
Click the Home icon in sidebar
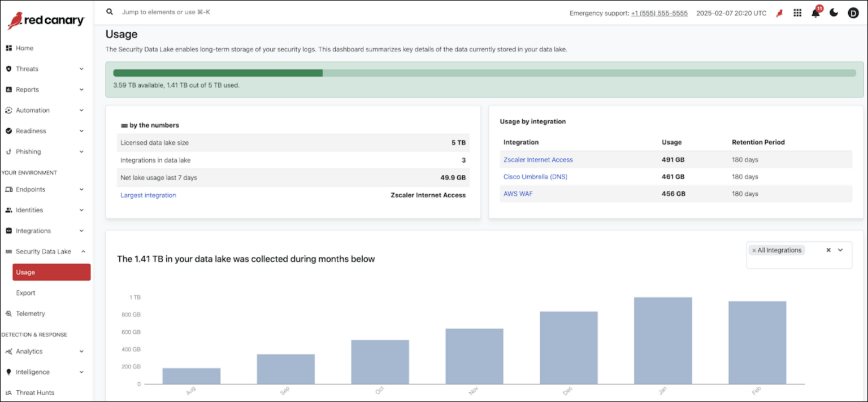tap(9, 49)
